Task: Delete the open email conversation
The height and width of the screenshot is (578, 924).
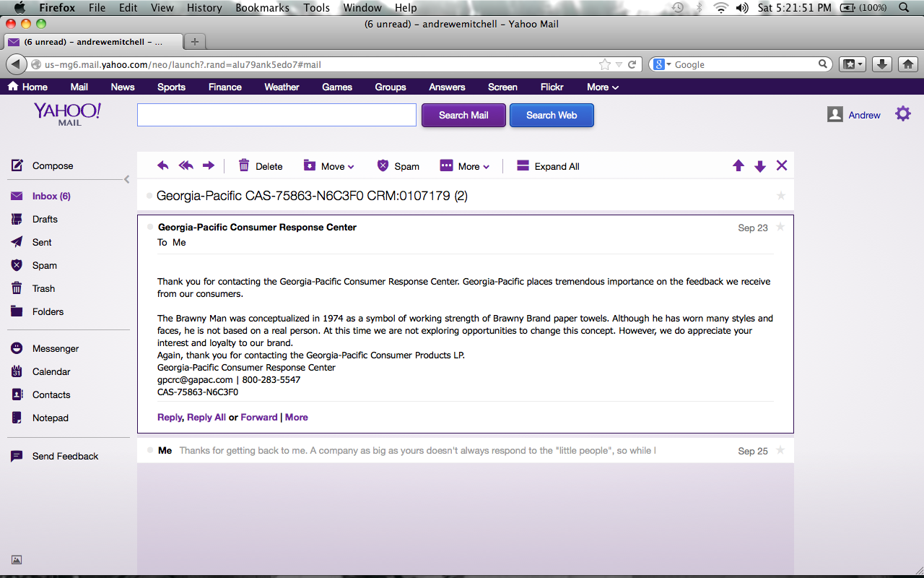Action: 261,166
